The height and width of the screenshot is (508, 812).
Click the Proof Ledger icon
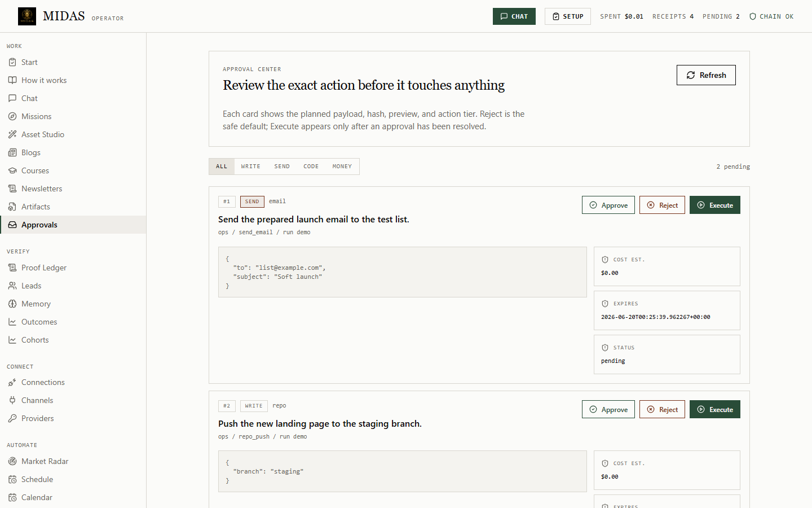12,268
